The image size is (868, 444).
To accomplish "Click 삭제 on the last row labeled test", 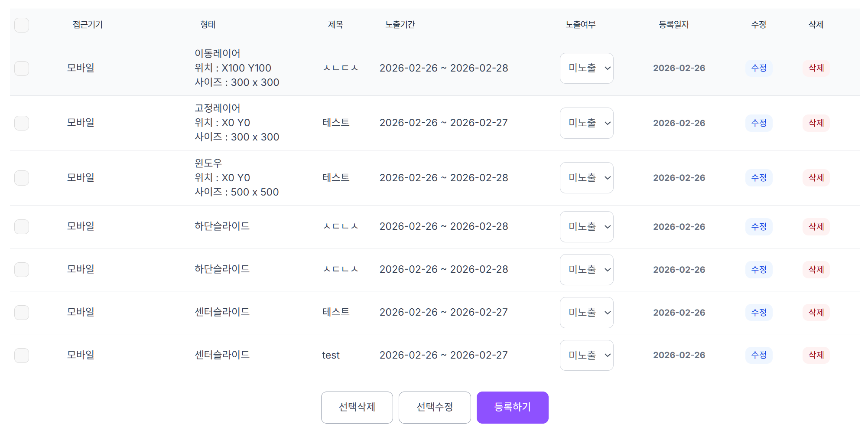I will coord(816,355).
